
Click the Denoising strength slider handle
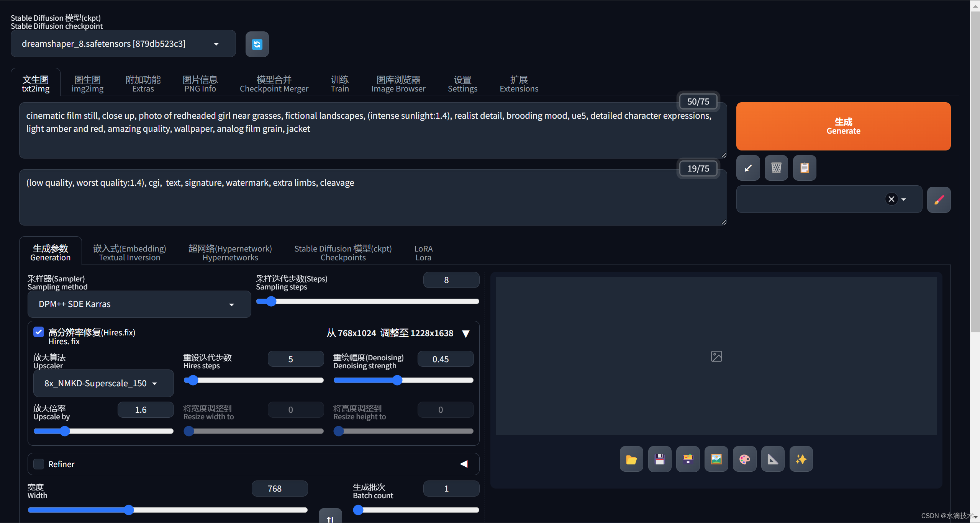(x=397, y=380)
